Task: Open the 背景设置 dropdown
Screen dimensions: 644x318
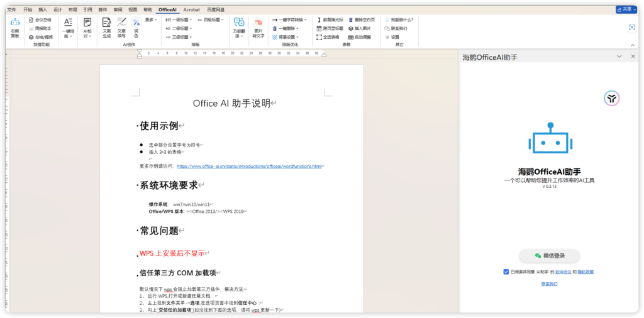Action: click(286, 37)
